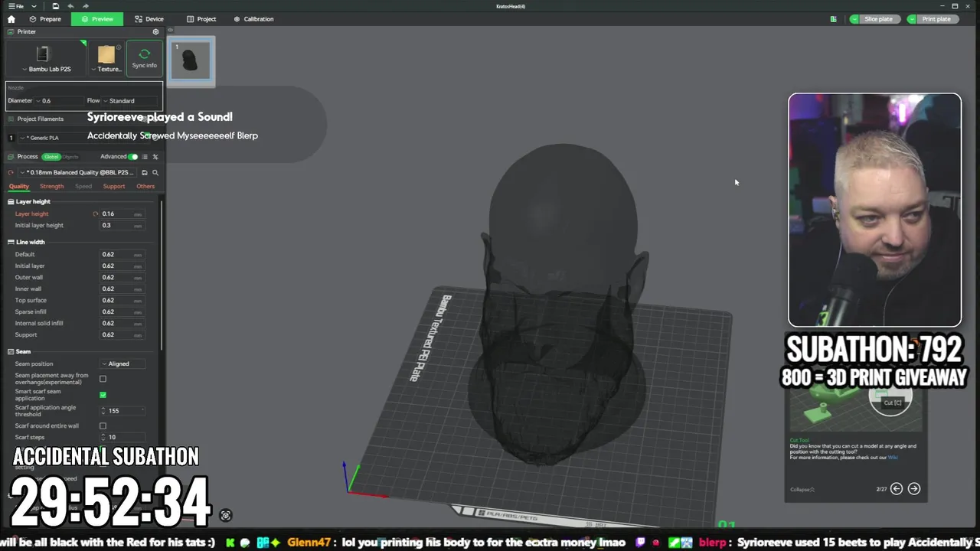Select the Others settings tab
Viewport: 980px width, 551px height.
[x=145, y=187]
